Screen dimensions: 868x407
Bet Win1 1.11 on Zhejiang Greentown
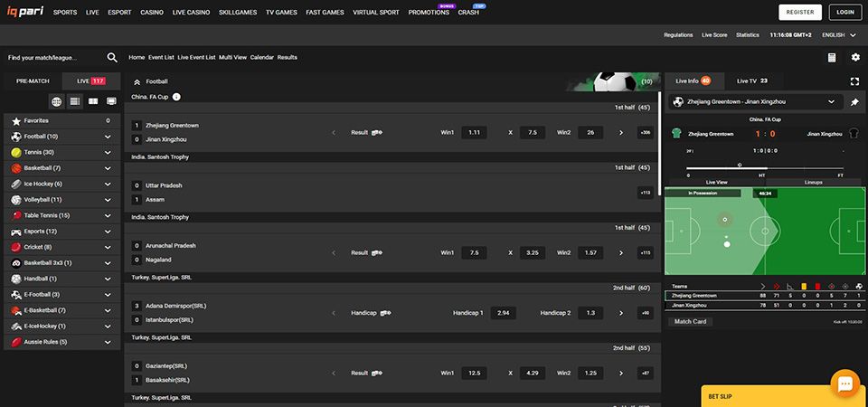click(474, 133)
